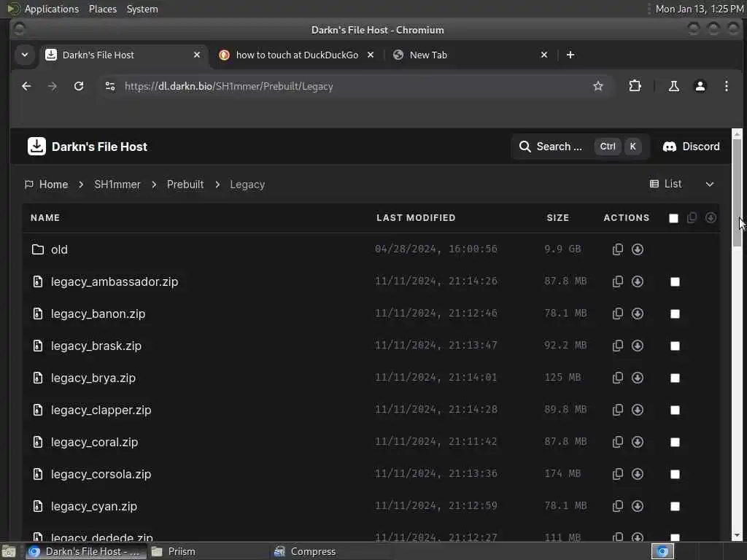Check the box for legacy_ambassador.zip
Screen dimensions: 747x560
[x=675, y=282]
